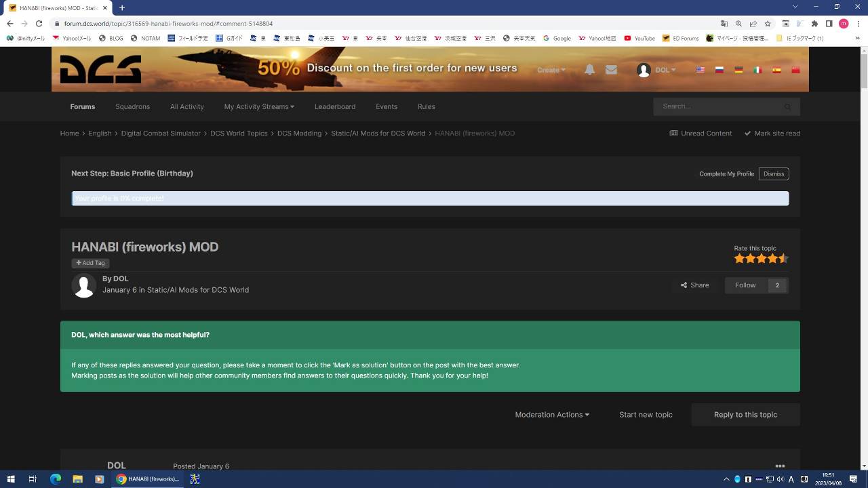Open the post options ellipsis on DOL's post
This screenshot has width=868, height=488.
click(780, 466)
